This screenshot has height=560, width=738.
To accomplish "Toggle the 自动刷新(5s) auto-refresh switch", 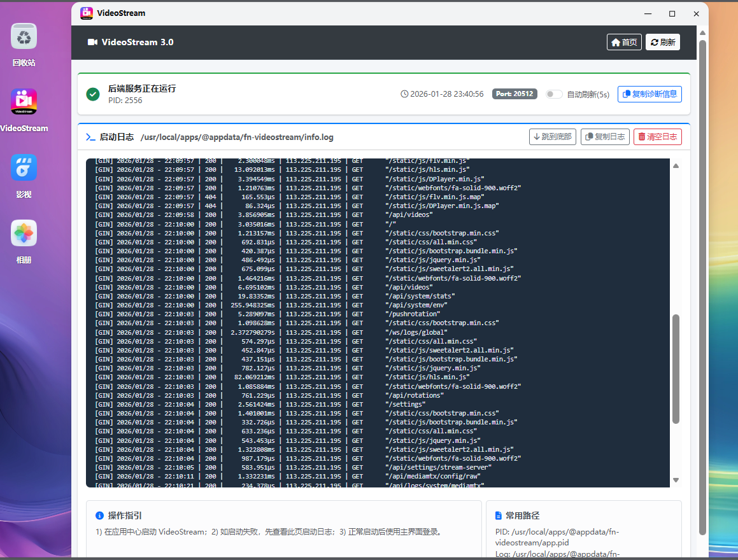I will 554,94.
